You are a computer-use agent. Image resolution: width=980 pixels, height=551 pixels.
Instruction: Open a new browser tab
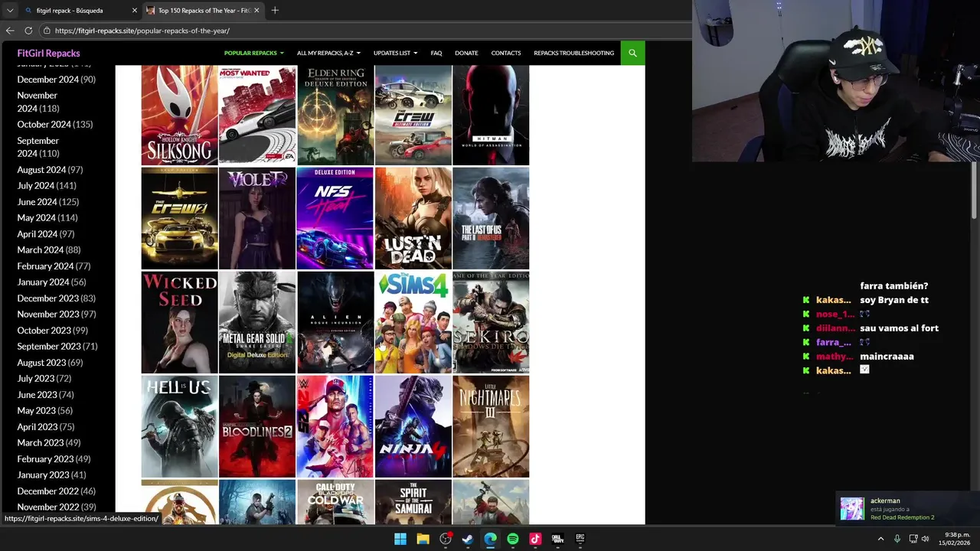pos(275,10)
